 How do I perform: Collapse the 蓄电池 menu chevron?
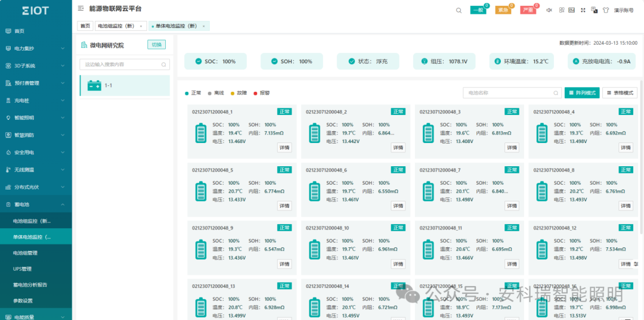[x=63, y=204]
